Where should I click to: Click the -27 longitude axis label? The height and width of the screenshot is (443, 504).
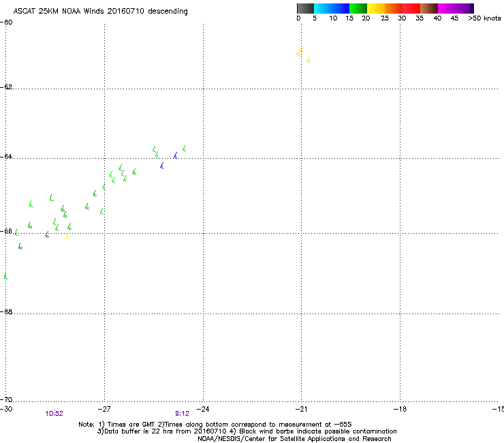coord(104,409)
